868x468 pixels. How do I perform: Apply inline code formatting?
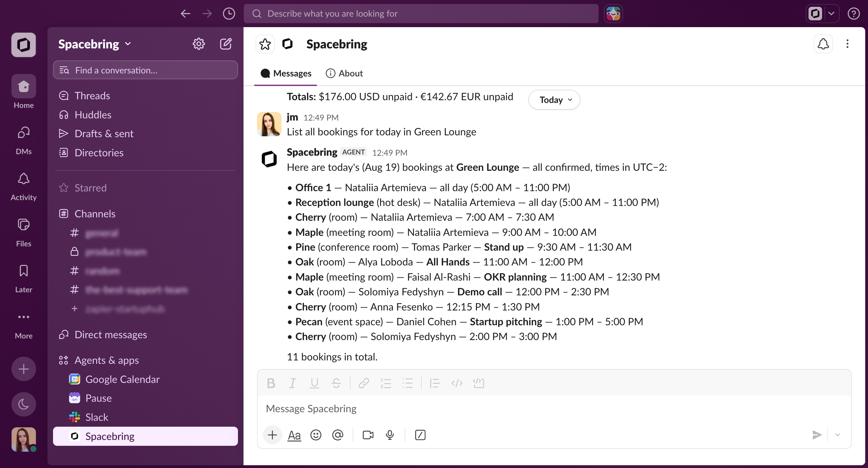[x=457, y=383]
